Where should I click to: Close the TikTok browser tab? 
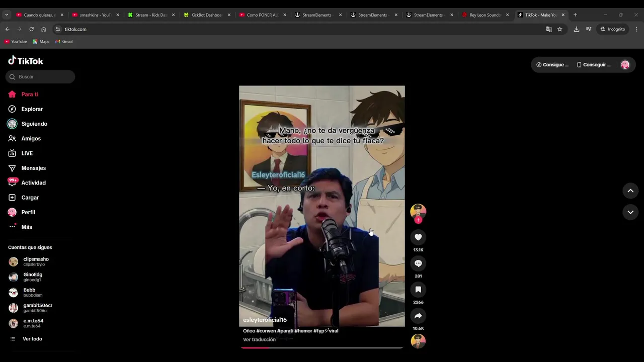[563, 15]
